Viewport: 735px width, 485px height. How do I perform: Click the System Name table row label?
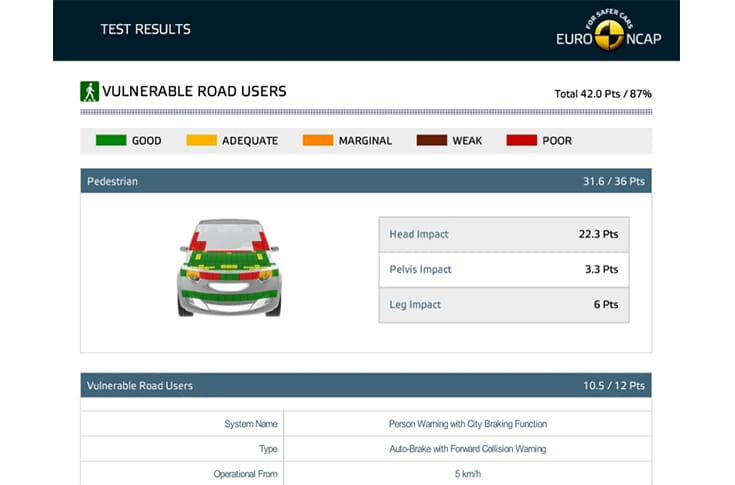(251, 424)
